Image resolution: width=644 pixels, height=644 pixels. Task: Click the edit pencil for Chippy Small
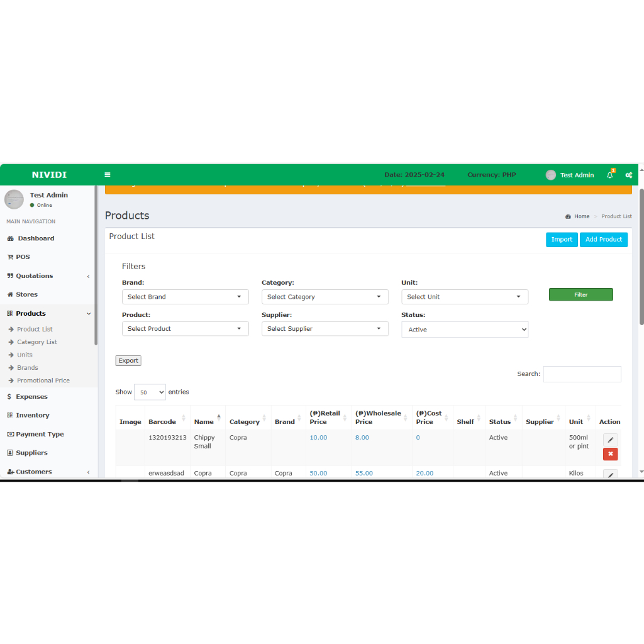pos(610,440)
